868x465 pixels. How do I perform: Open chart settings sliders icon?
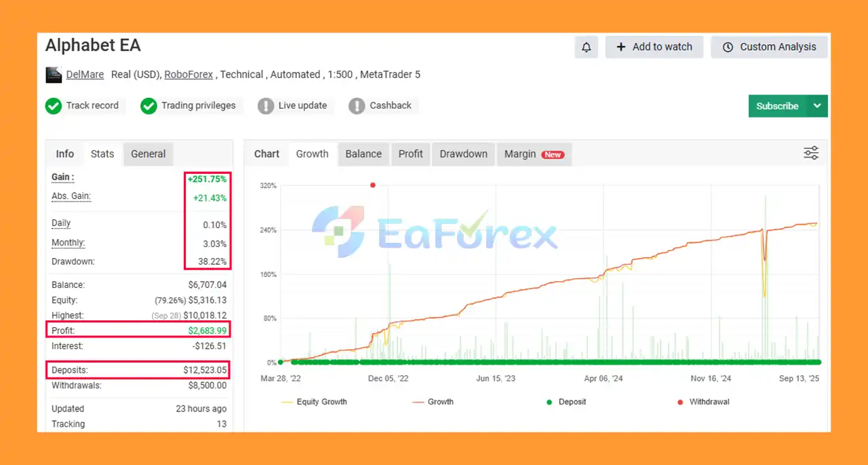coord(811,153)
